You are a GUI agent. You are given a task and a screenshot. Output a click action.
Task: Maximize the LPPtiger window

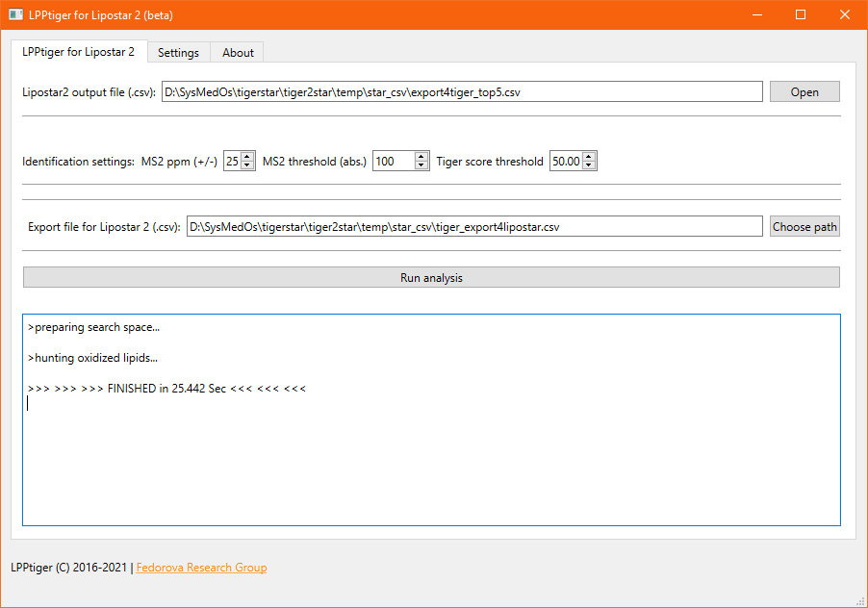[801, 15]
